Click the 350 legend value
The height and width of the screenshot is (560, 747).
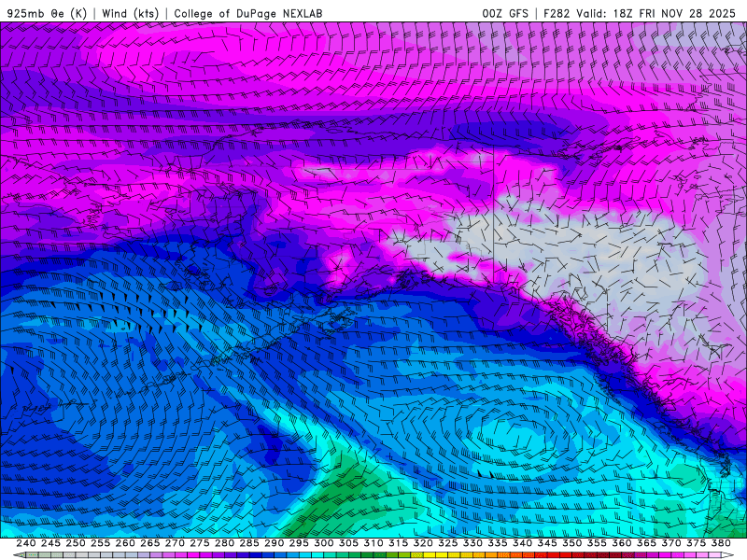point(571,543)
